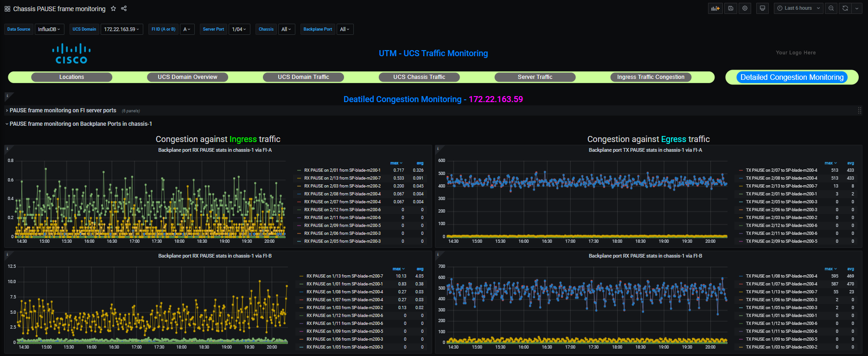
Task: Toggle TX PAUSE on 2/07 to SP-blade-m200-4 series
Action: pos(781,170)
